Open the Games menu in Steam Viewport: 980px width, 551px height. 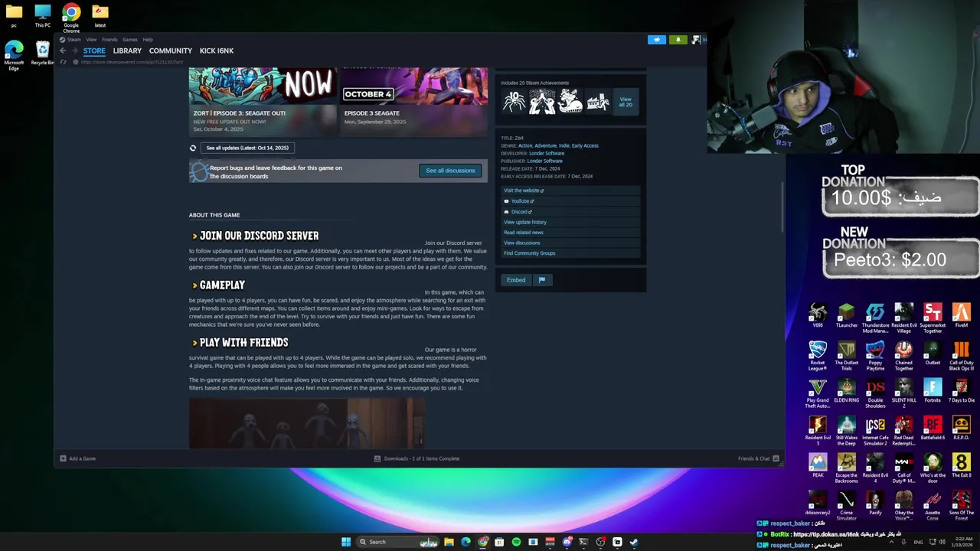129,40
